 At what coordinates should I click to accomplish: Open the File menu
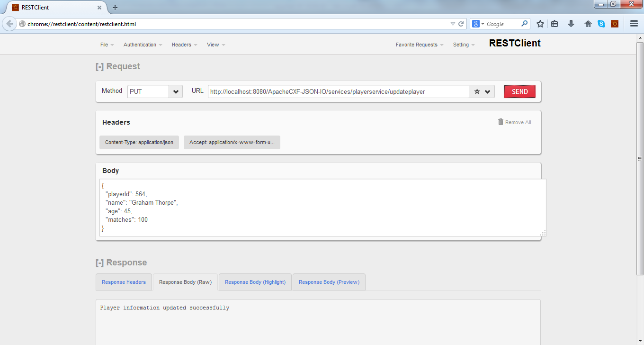click(x=107, y=45)
